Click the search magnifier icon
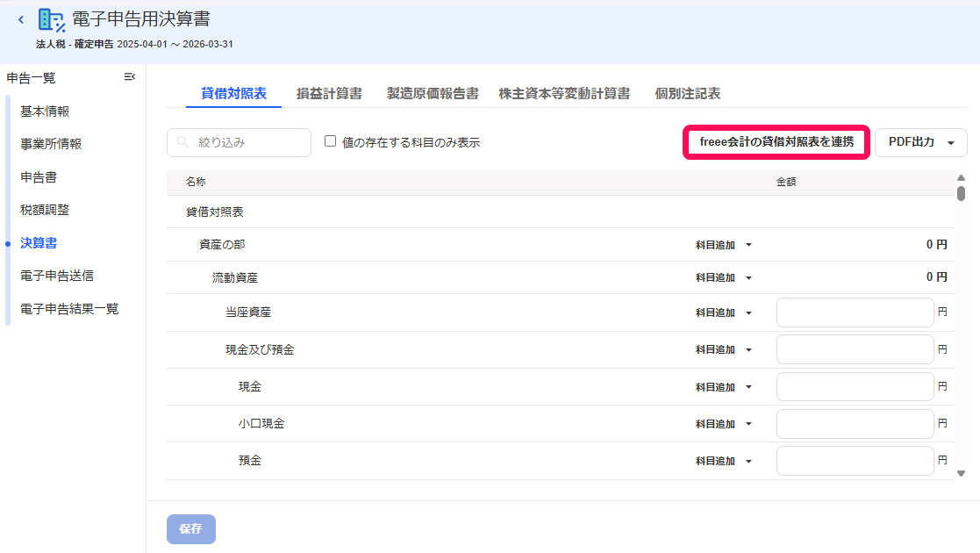This screenshot has width=980, height=553. 182,142
